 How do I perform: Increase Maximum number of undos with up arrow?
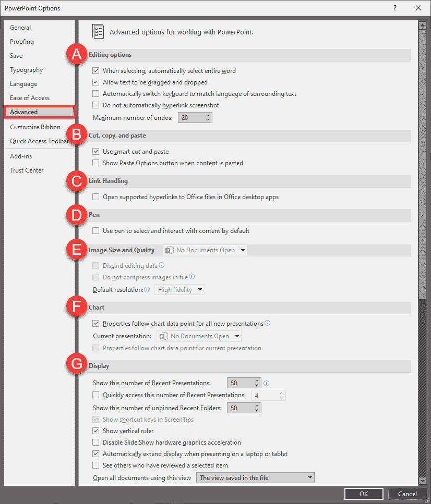(207, 115)
